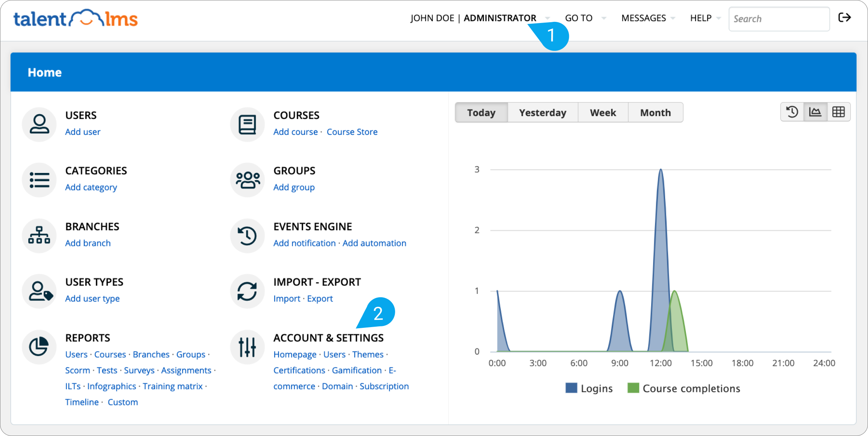Click the Reports pie chart icon
The image size is (868, 436).
coord(39,347)
